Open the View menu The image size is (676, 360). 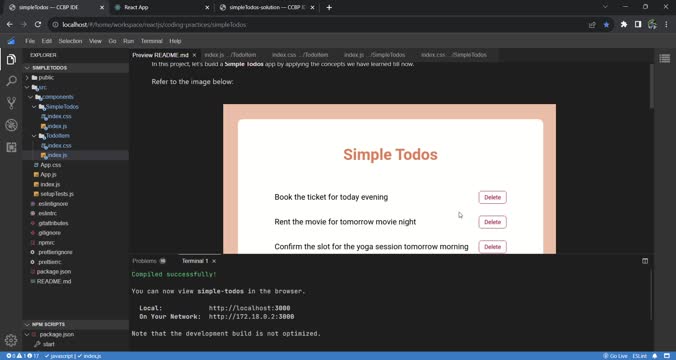(95, 41)
